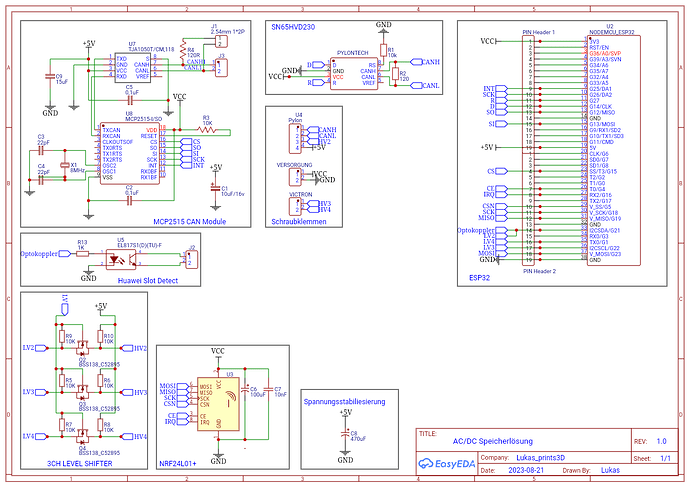Click the HV2 net port in level shifter
Image resolution: width=690 pixels, height=488 pixels.
click(134, 348)
